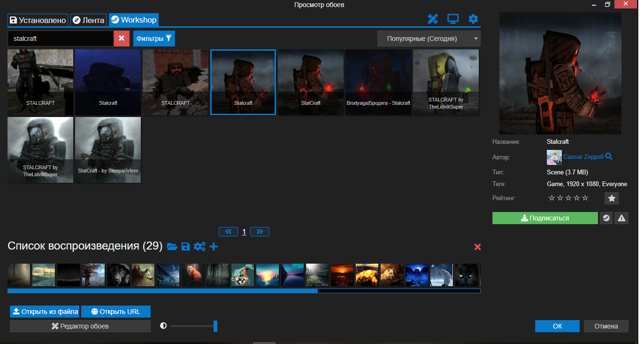Select the cartoon fox on teal playlist thumbnail
644x344 pixels.
pyautogui.click(x=242, y=275)
